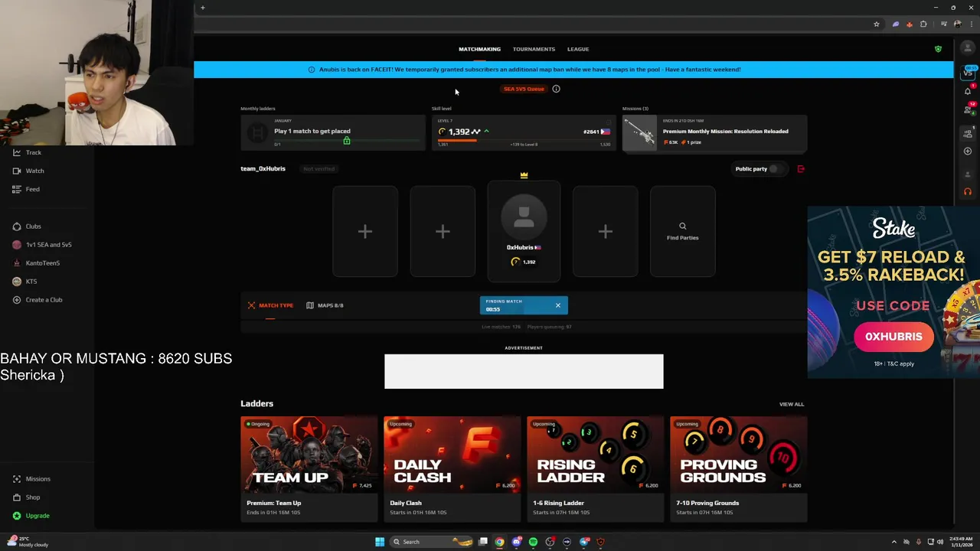
Task: Click the red leave party icon
Action: 801,168
